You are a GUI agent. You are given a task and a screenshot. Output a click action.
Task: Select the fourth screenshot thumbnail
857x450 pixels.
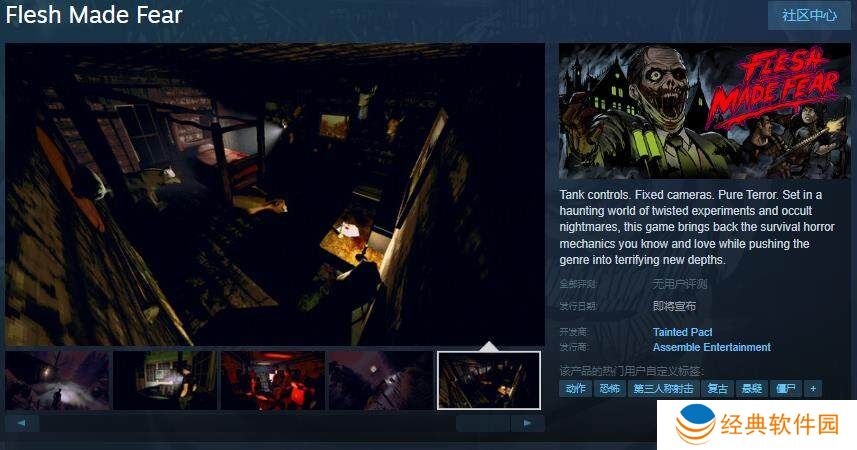pos(381,380)
